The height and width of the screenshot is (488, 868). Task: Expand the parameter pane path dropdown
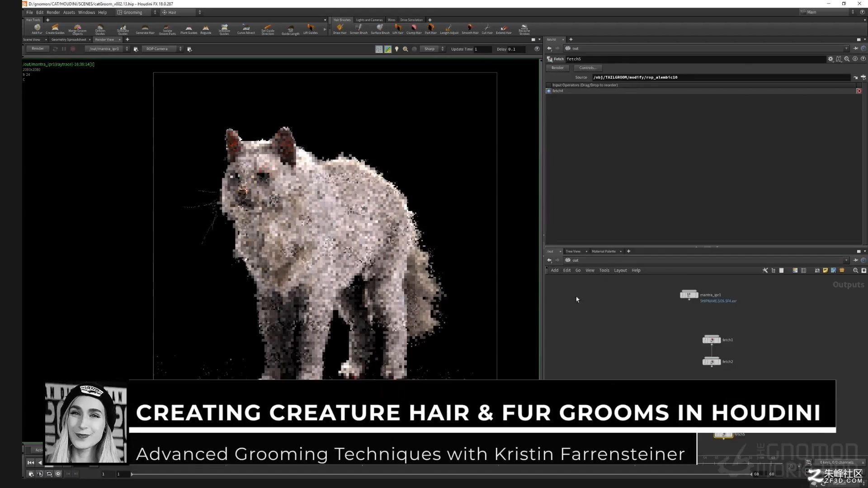pyautogui.click(x=846, y=48)
